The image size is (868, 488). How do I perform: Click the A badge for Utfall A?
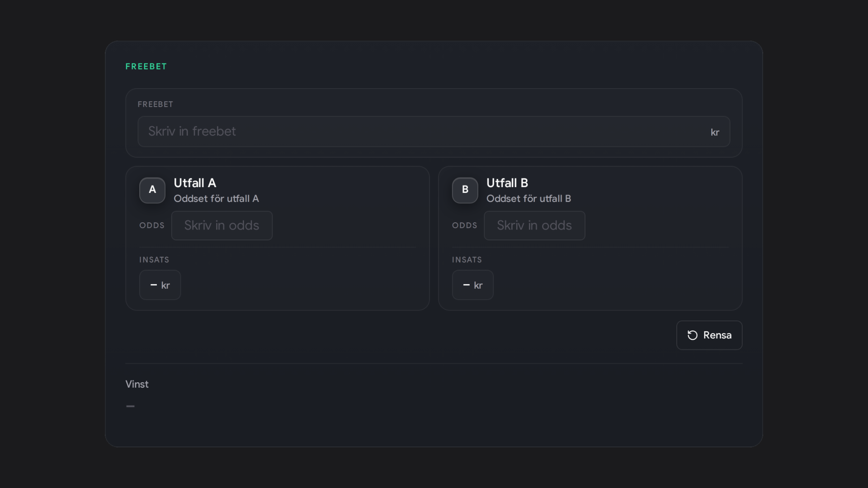[152, 190]
